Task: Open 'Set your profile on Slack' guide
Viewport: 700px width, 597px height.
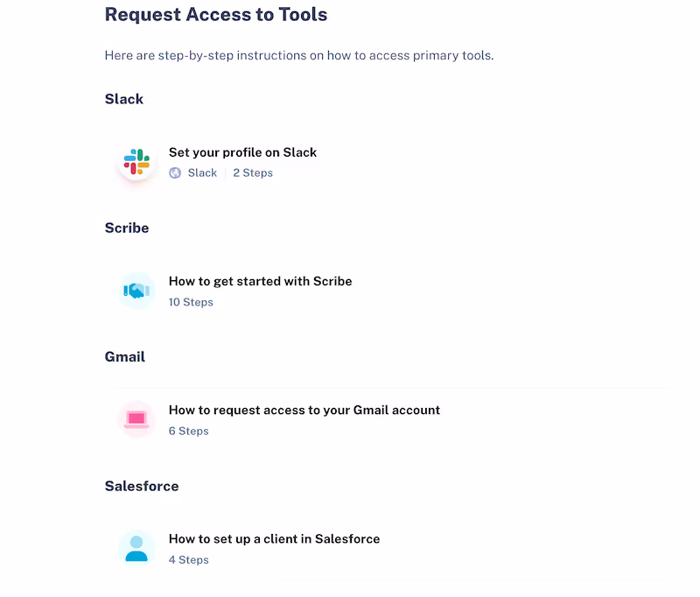Action: [x=242, y=151]
